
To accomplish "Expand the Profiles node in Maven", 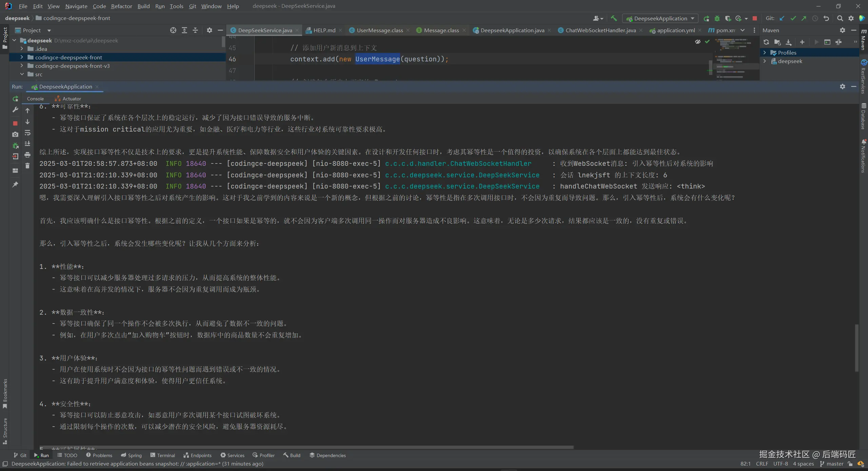I will point(765,53).
